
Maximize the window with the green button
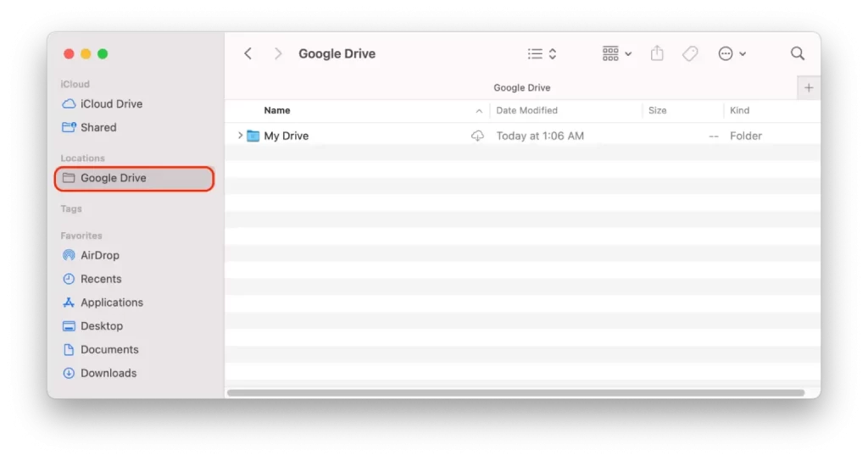click(x=103, y=53)
